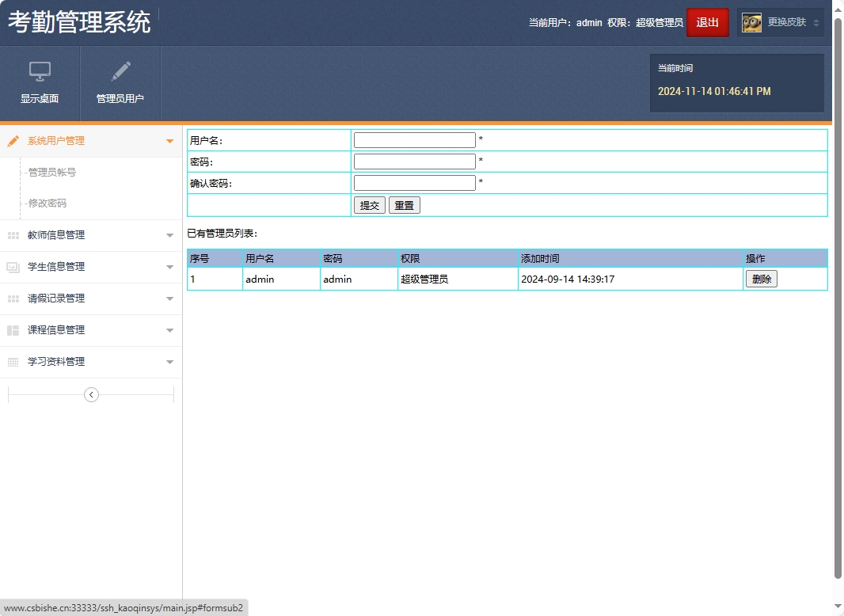Collapse the sidebar with the circular arrow toggle

tap(91, 394)
